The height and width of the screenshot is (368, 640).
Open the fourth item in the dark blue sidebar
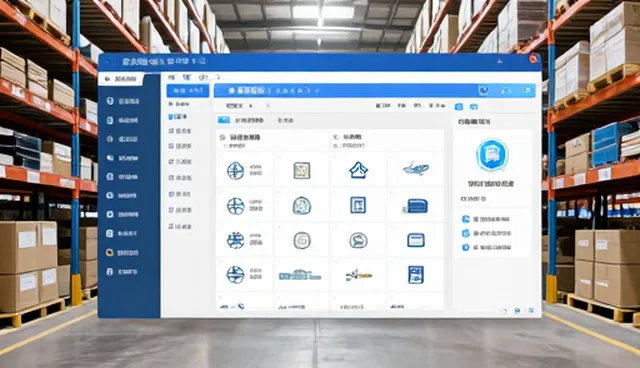123,158
